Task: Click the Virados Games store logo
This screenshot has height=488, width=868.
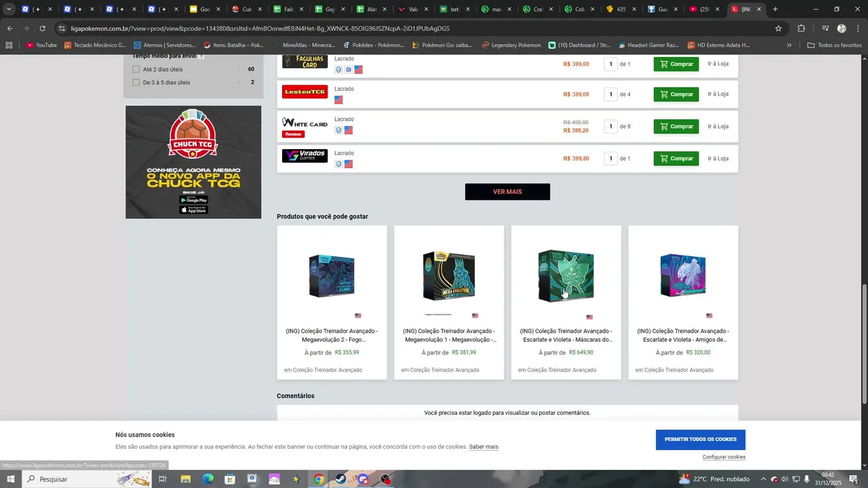Action: pyautogui.click(x=305, y=156)
